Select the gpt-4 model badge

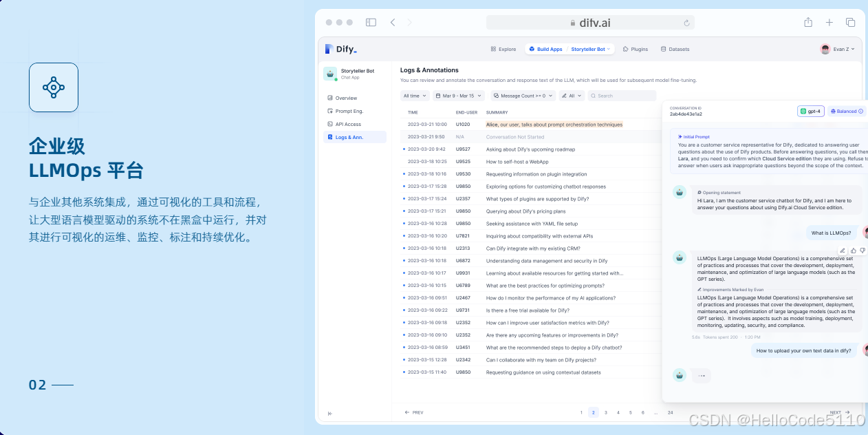(x=811, y=111)
